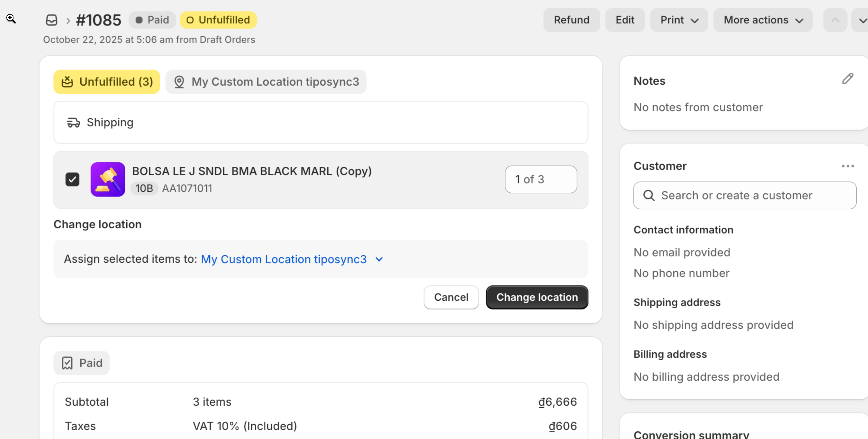Click the quantity field showing 1 of 3

(540, 180)
